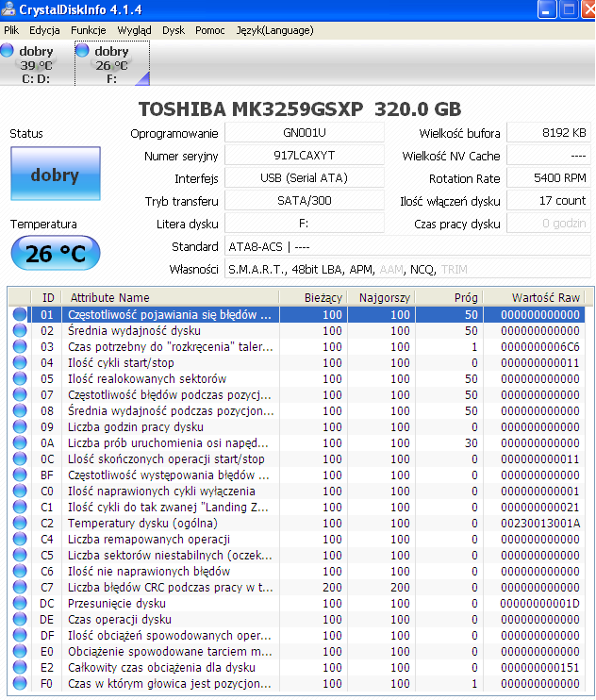Click the status orb for attribute DC
Viewport: 596px width, 700px height.
point(20,603)
